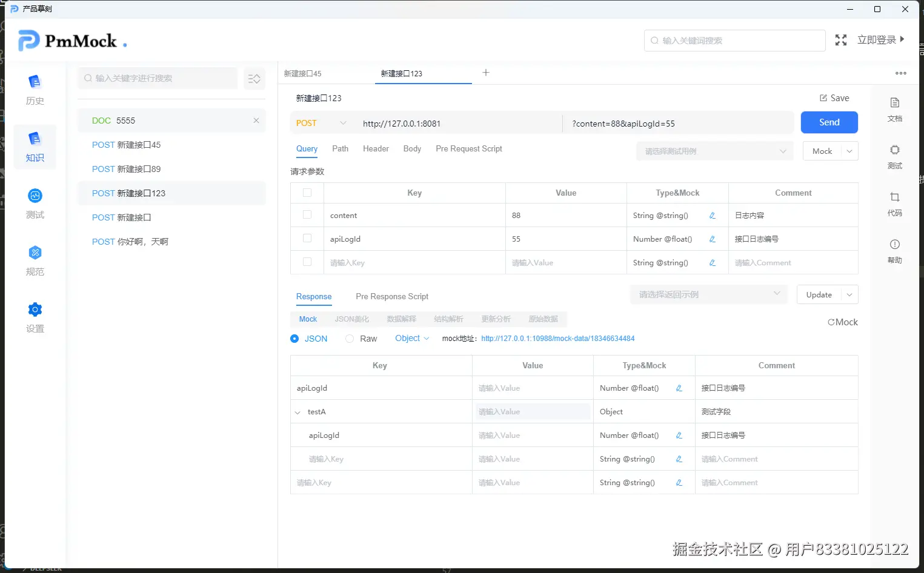Toggle fullscreen with the expand icon
This screenshot has width=924, height=573.
841,40
